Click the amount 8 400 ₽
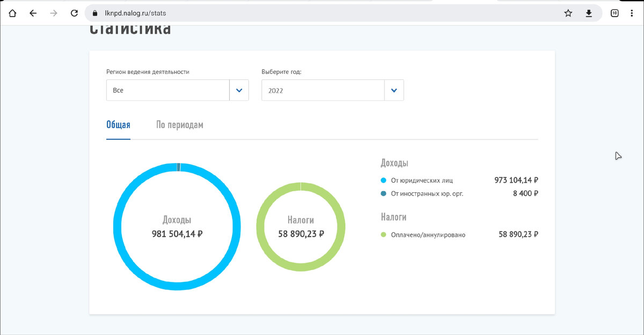 [x=525, y=193]
